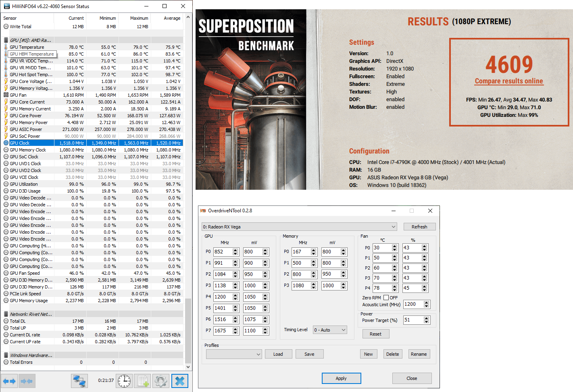The width and height of the screenshot is (573, 392).
Task: Click the Refresh button
Action: (x=419, y=227)
